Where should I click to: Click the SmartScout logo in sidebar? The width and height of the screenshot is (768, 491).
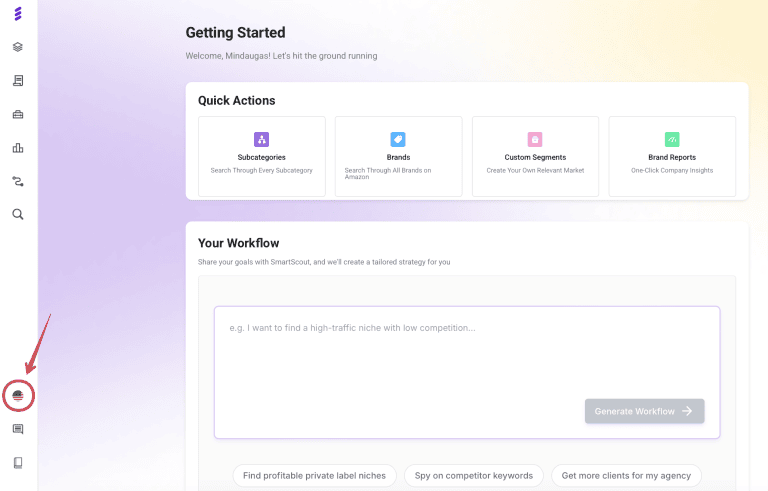click(18, 14)
